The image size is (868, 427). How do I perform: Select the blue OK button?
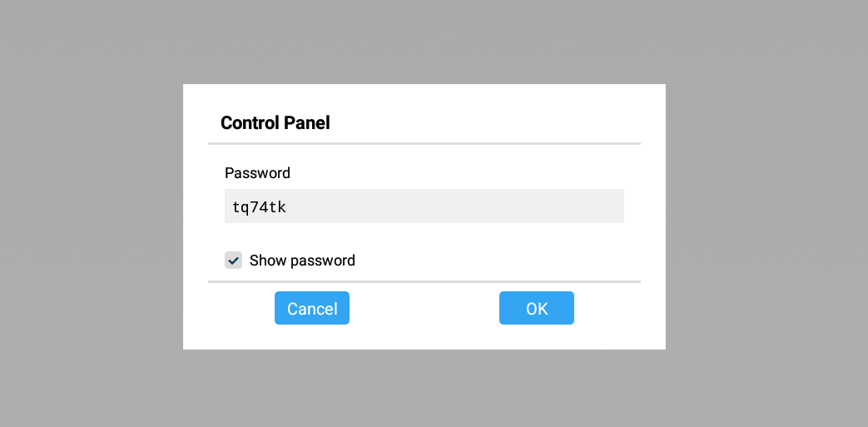pos(536,308)
